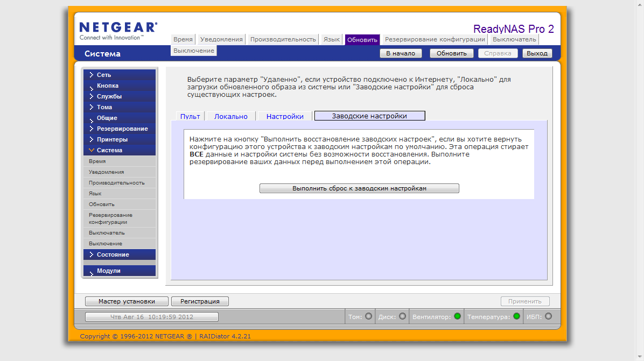
Task: Open Время in the sidebar submenu
Action: [120, 161]
